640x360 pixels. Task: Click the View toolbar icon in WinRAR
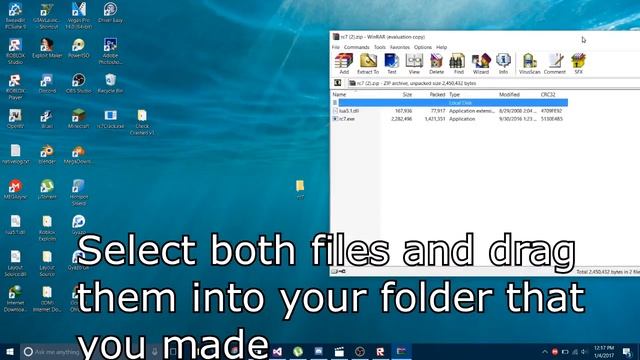coord(414,64)
